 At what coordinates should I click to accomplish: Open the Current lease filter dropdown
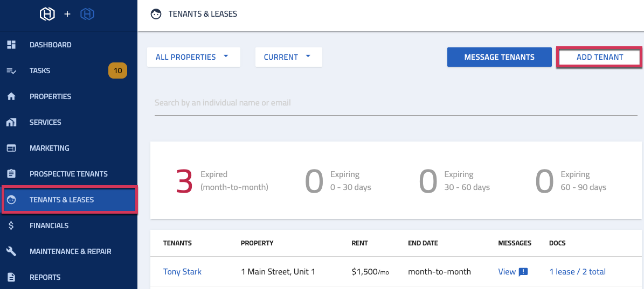click(x=288, y=57)
